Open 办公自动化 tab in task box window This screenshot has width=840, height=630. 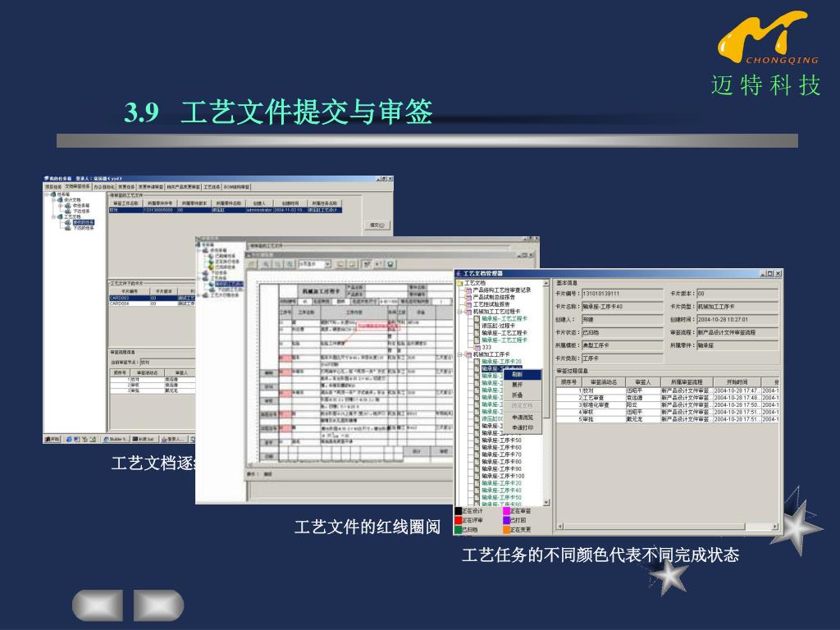pyautogui.click(x=104, y=187)
